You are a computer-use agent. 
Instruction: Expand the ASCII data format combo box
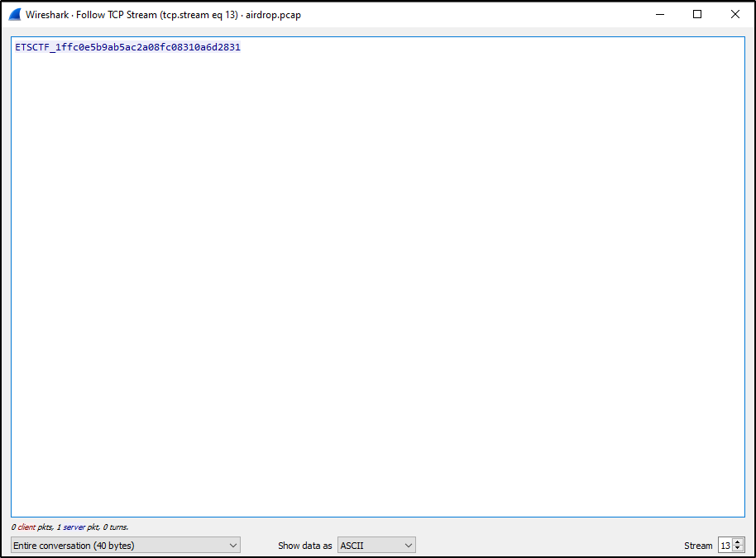point(376,546)
